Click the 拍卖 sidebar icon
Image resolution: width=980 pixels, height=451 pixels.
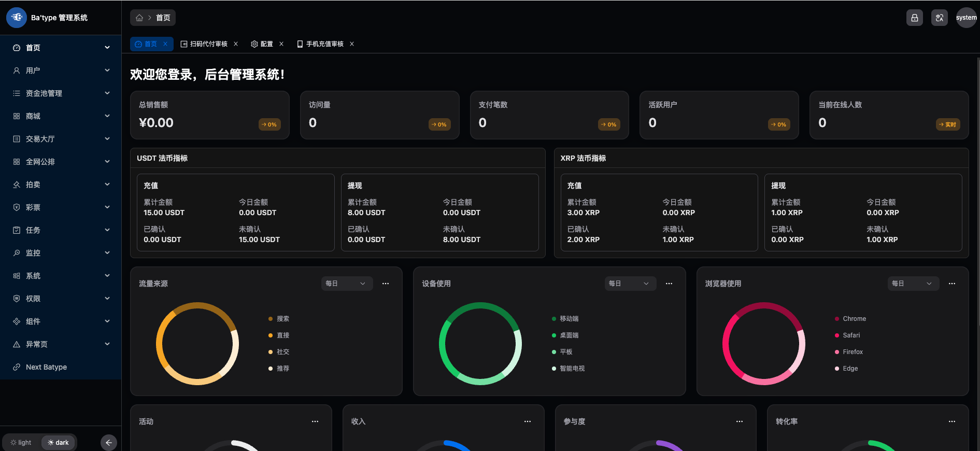[17, 185]
